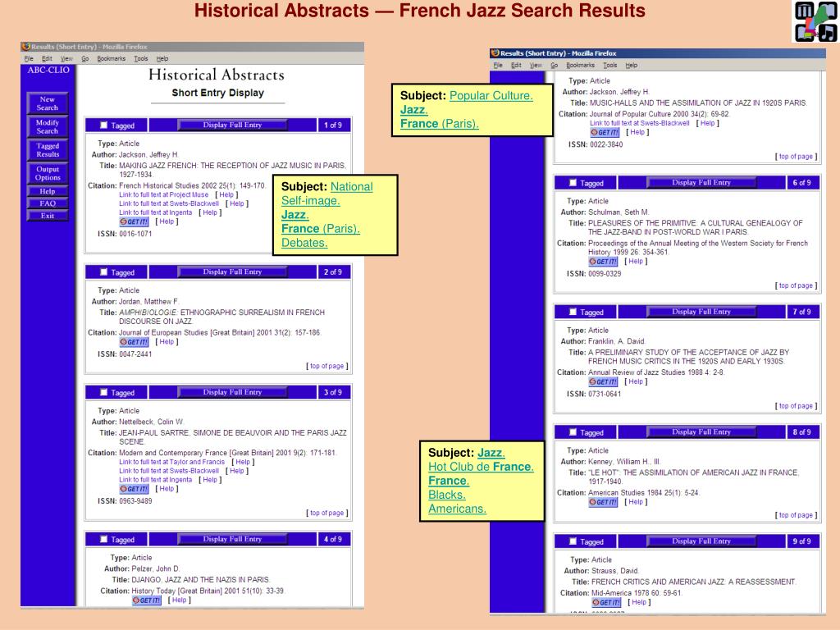Display Full Entry for 9 of 9

coord(701,541)
